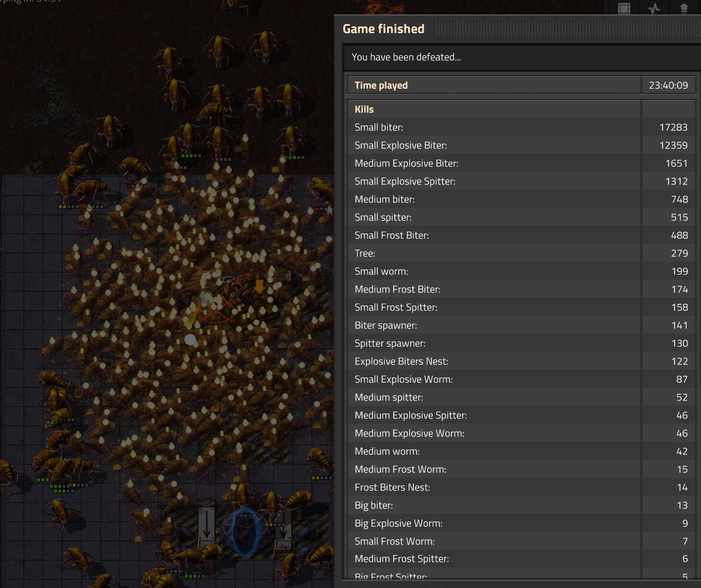This screenshot has width=701, height=588.
Task: Select the "Medium spitter:" label
Action: (389, 397)
